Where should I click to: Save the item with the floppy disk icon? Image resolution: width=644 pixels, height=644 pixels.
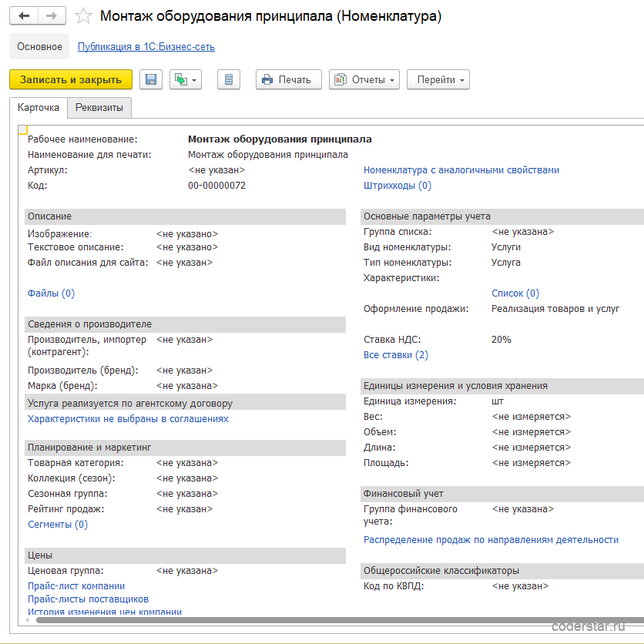[151, 79]
